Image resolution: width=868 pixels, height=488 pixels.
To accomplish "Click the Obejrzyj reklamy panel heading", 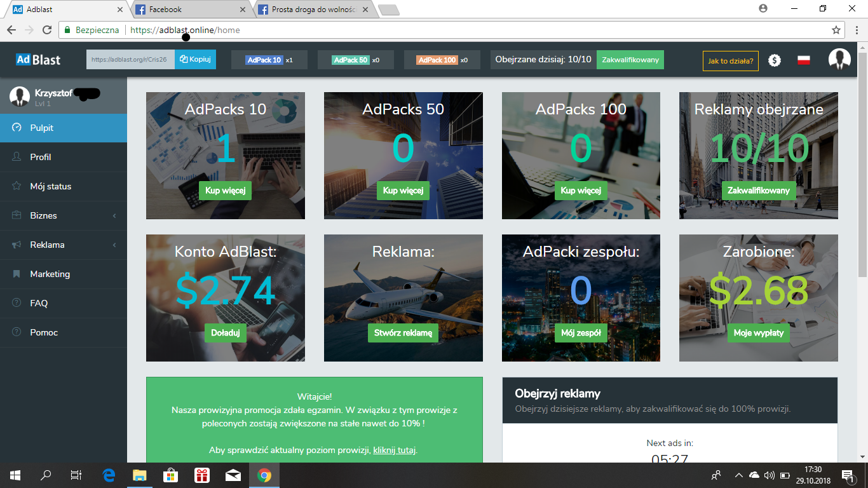I will pyautogui.click(x=557, y=394).
